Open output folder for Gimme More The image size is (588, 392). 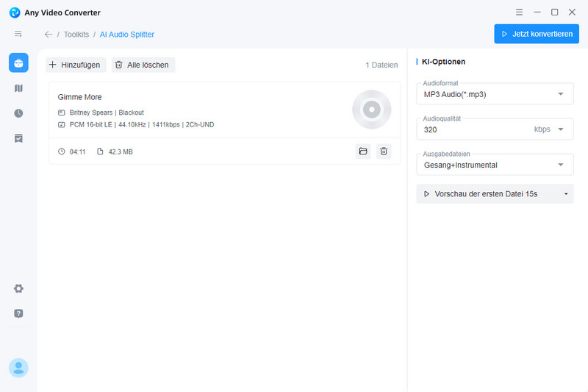[363, 152]
